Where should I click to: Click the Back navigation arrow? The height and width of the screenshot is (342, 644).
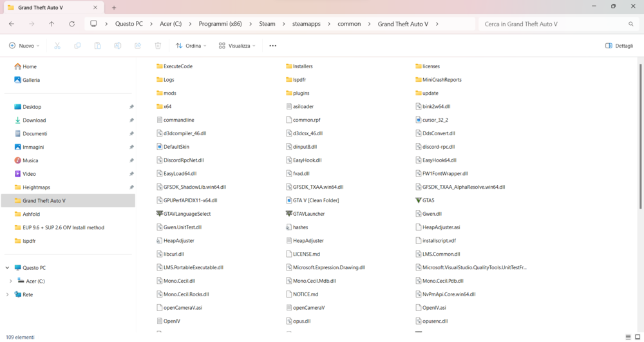tap(12, 24)
